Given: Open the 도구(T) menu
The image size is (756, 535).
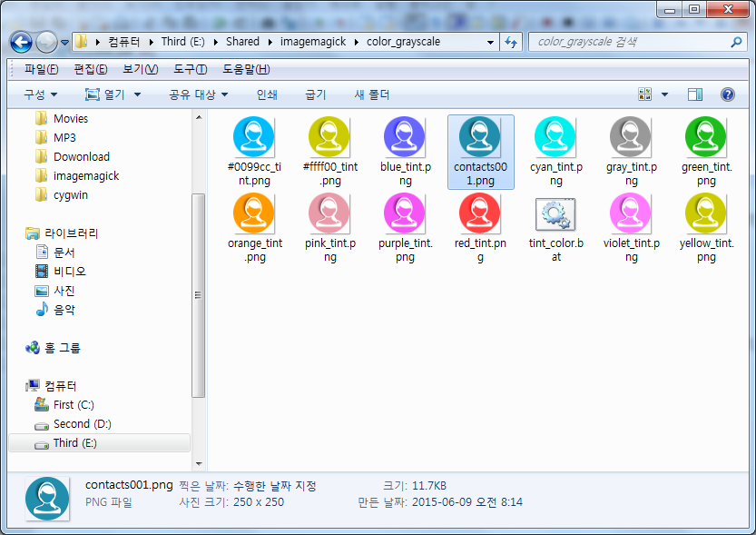Looking at the screenshot, I should click(x=190, y=69).
